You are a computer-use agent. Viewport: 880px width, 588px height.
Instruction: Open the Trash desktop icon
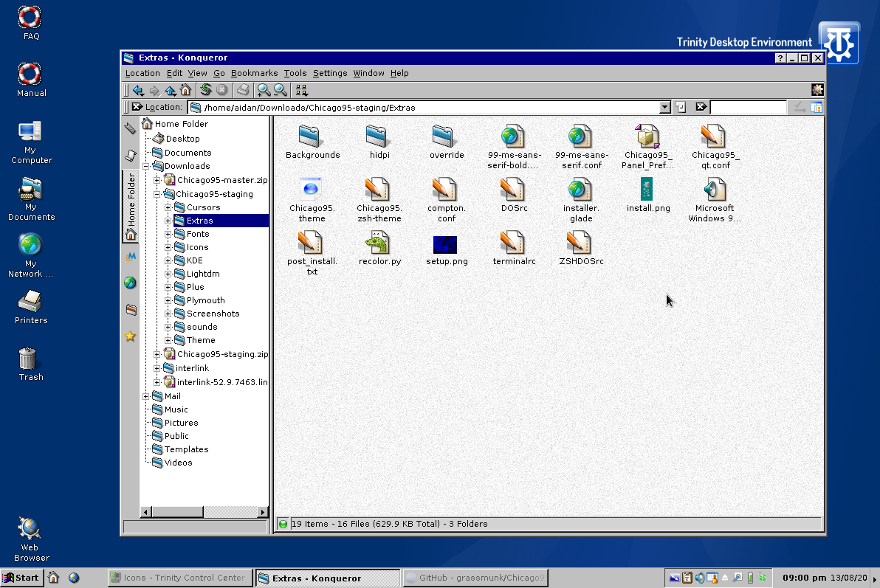(30, 364)
